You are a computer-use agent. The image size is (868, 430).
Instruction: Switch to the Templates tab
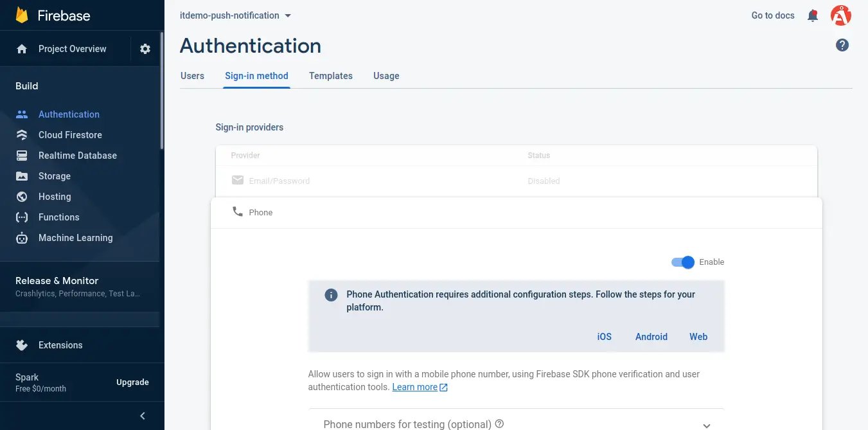pos(330,76)
